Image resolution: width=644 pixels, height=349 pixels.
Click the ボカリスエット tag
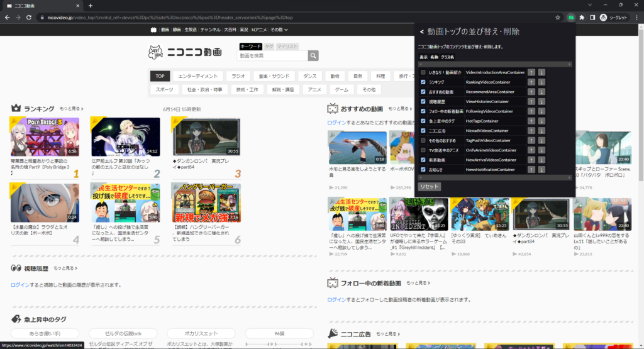201,333
